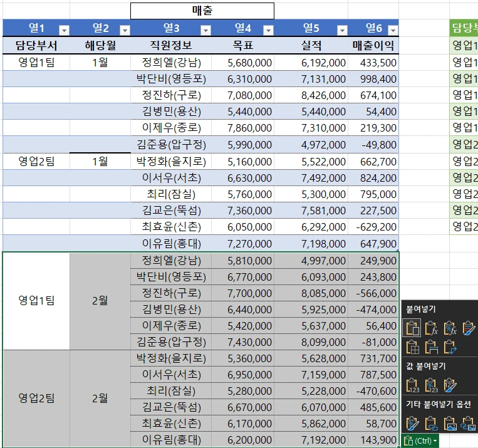Choose Paste Formulas (fx) option
The width and height of the screenshot is (478, 448).
[x=431, y=327]
